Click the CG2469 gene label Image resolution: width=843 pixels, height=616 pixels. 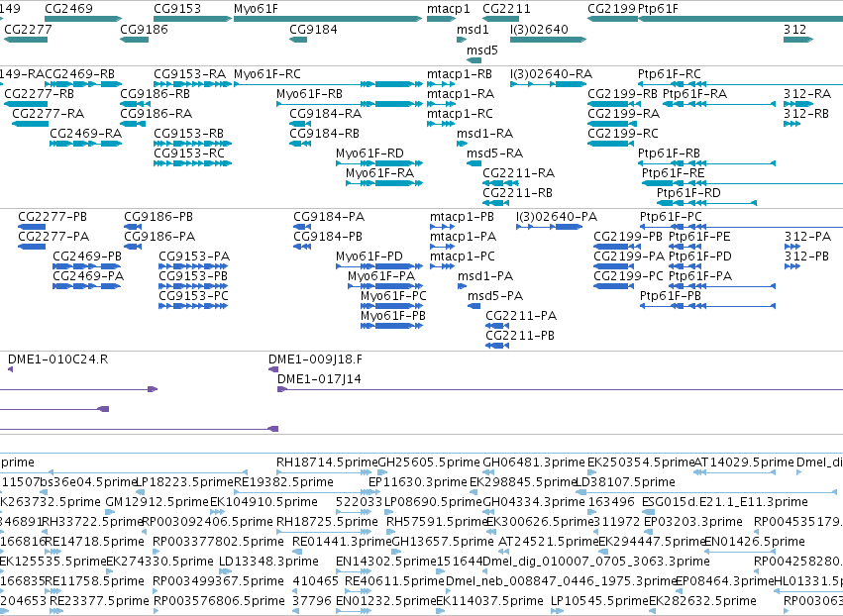coord(68,9)
